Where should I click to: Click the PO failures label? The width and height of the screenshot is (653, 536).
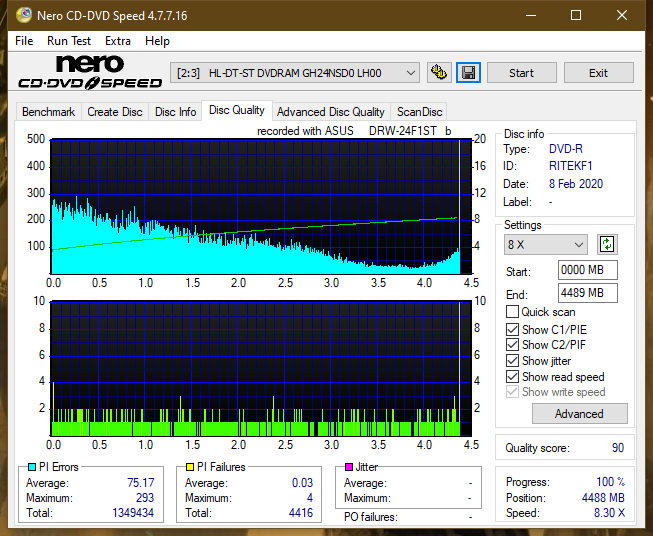click(371, 517)
